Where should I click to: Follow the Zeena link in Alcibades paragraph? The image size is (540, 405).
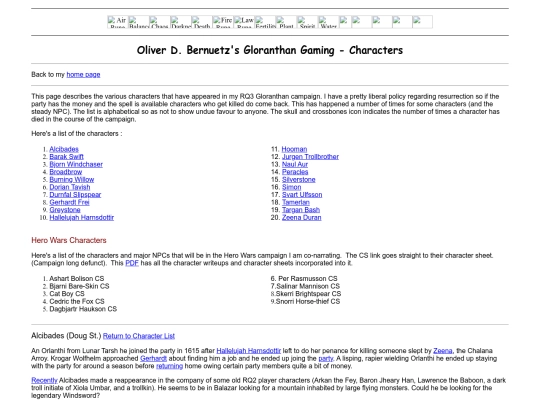[443, 351]
